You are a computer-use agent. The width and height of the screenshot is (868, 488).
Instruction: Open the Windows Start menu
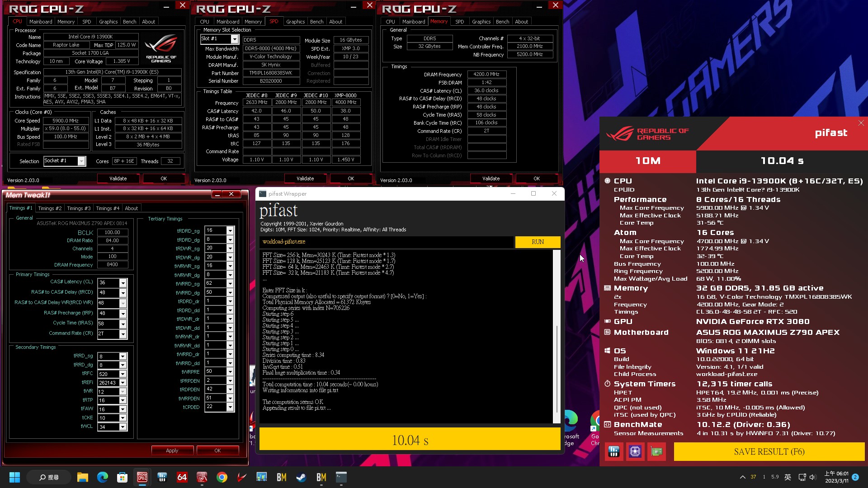pyautogui.click(x=14, y=477)
